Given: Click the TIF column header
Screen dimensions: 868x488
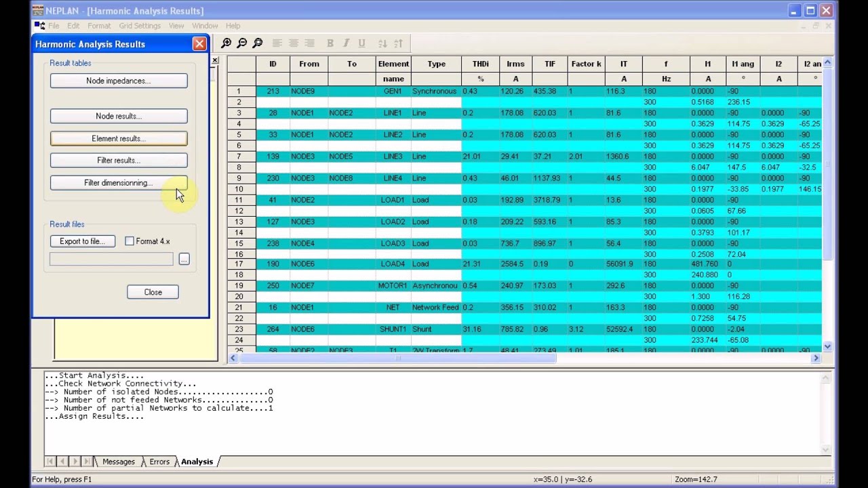Looking at the screenshot, I should (549, 64).
